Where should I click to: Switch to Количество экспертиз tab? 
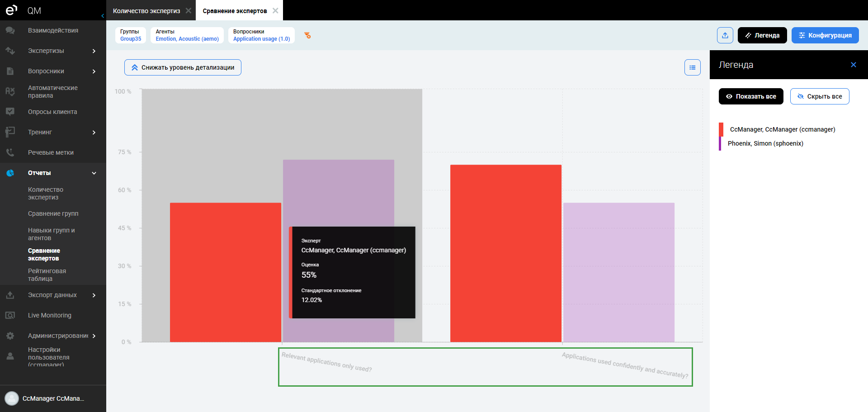[146, 10]
